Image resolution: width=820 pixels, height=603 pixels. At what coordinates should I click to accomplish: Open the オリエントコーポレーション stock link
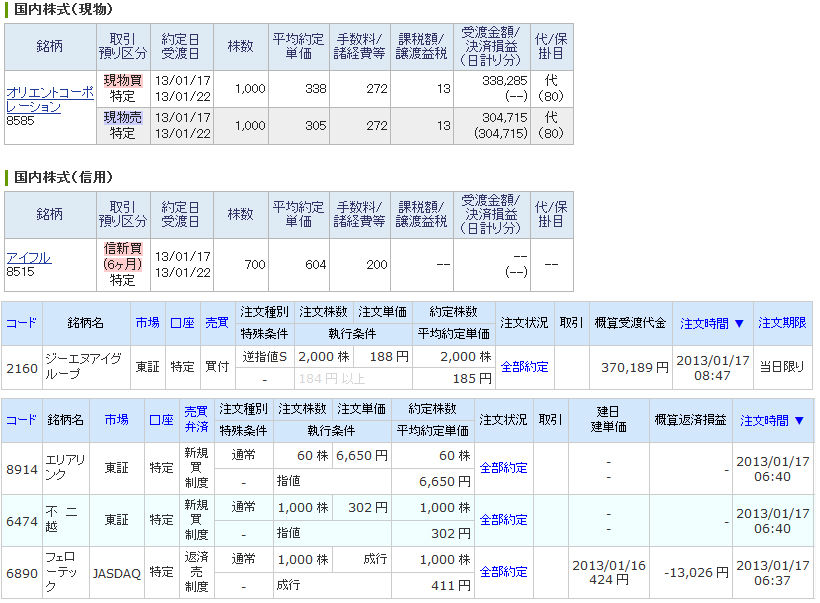pos(50,99)
